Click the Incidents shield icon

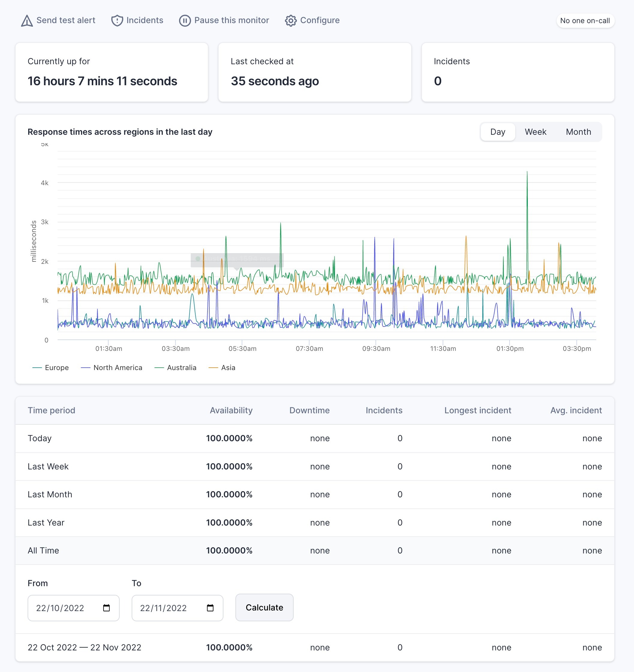click(x=117, y=21)
